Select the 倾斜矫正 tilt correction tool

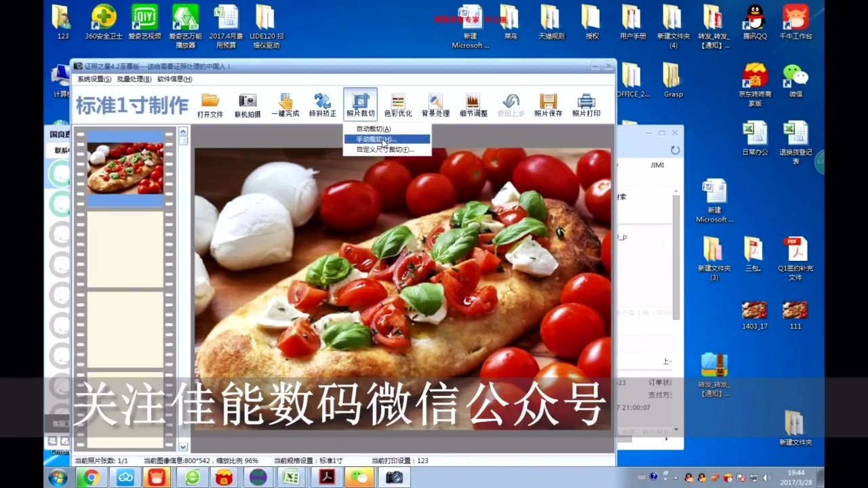tap(323, 105)
